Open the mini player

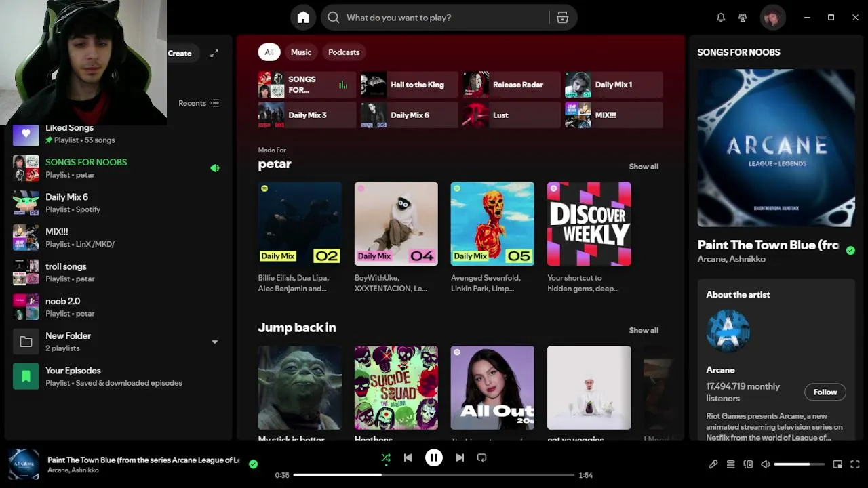coord(837,464)
